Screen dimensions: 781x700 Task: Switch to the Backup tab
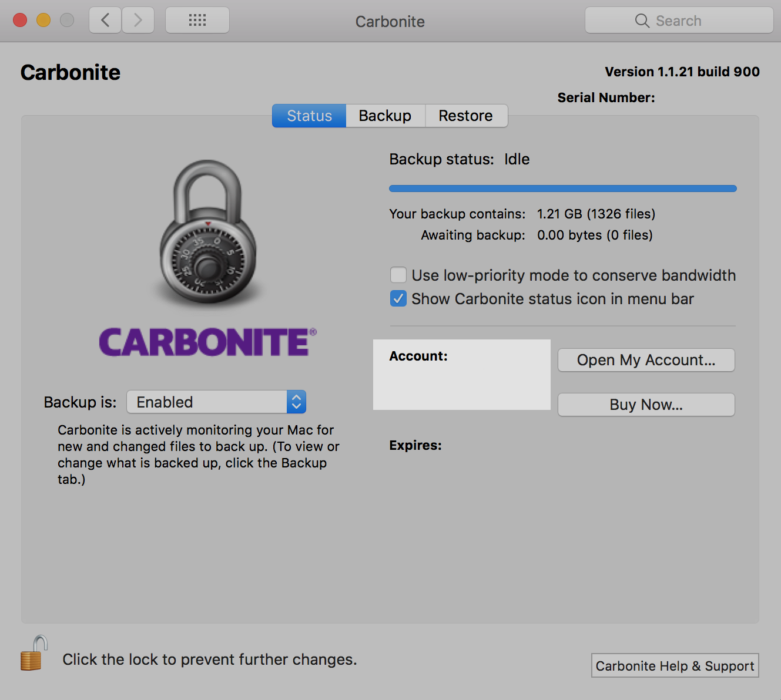coord(385,116)
